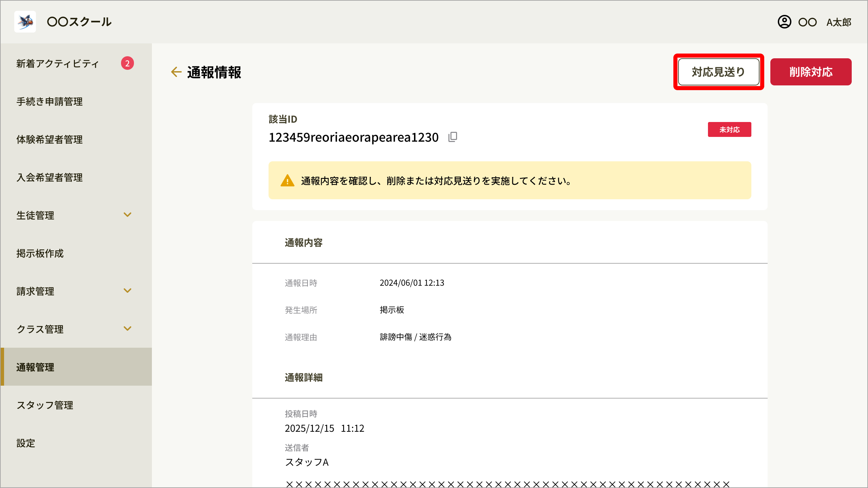This screenshot has width=868, height=488.
Task: Click the sender name スタッフA
Action: click(x=307, y=462)
